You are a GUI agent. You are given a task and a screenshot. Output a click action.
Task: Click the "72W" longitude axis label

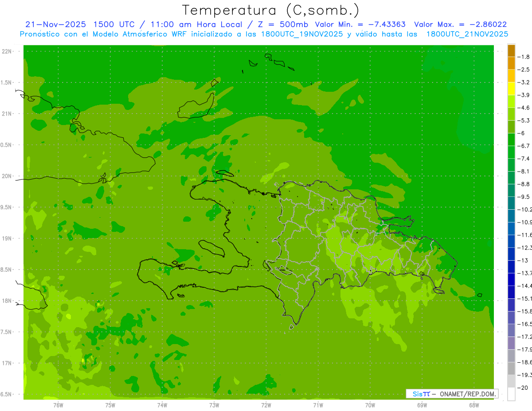click(x=266, y=405)
